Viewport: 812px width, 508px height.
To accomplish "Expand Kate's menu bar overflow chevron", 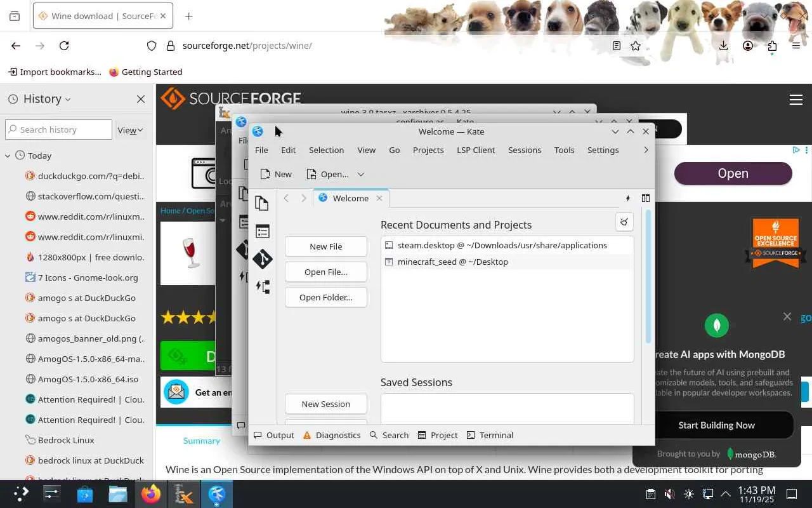I will pos(646,150).
